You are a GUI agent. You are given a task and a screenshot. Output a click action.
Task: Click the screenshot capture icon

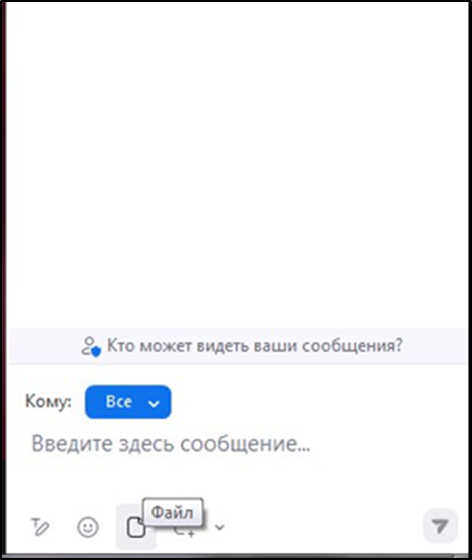[184, 532]
